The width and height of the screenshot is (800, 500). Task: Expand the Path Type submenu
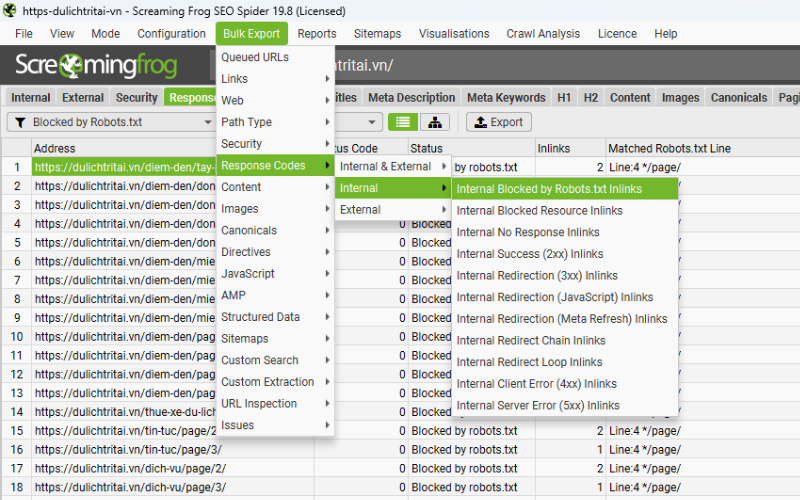(x=276, y=122)
